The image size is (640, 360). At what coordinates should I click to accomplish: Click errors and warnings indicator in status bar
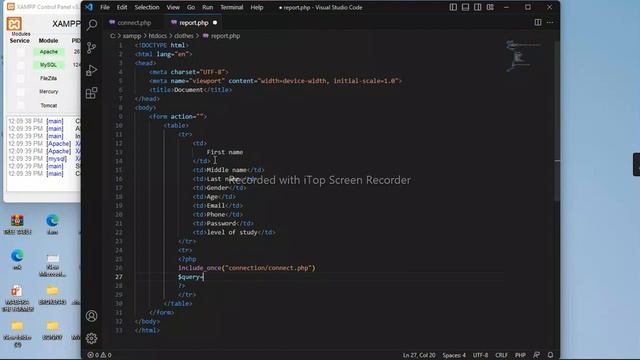pyautogui.click(x=99, y=355)
